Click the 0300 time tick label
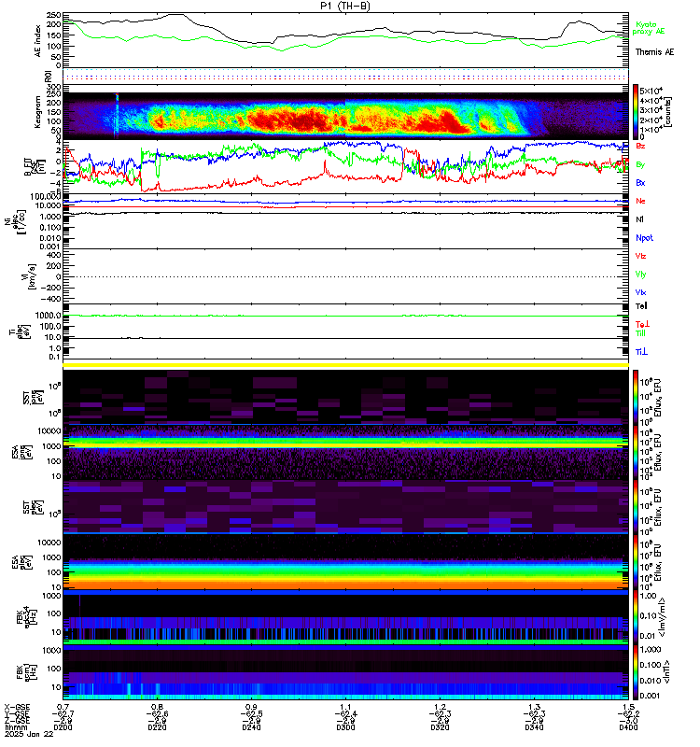This screenshot has height=747, width=700. 345,727
